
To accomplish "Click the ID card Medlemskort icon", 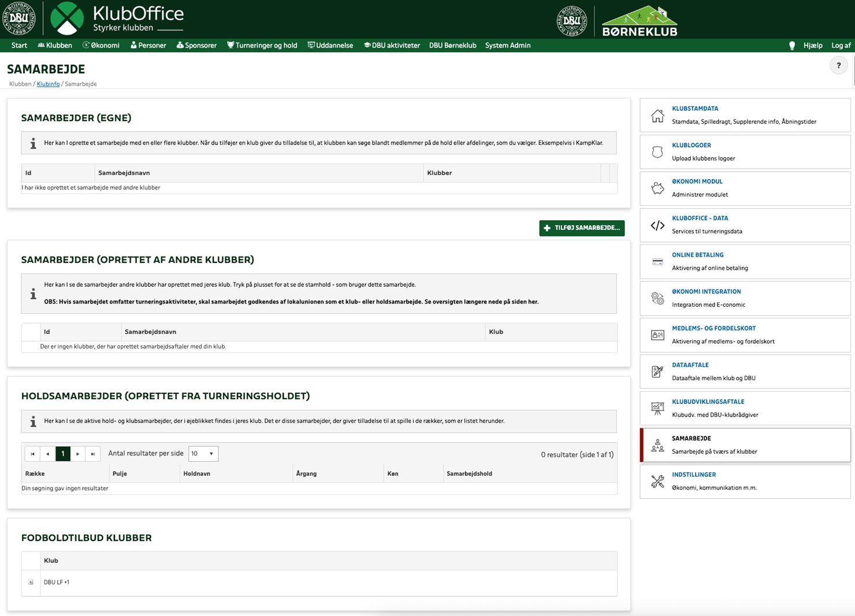I will [x=657, y=335].
